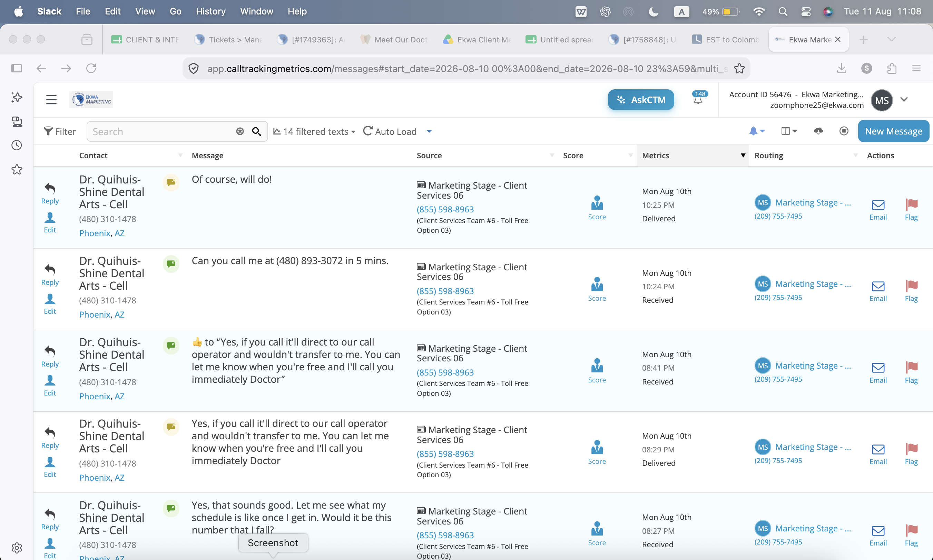Image resolution: width=933 pixels, height=560 pixels.
Task: Clear the search field with the X icon
Action: (240, 131)
